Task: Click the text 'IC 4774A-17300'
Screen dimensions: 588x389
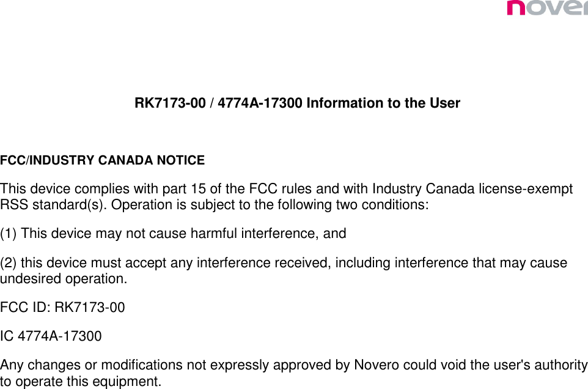Action: [51, 336]
